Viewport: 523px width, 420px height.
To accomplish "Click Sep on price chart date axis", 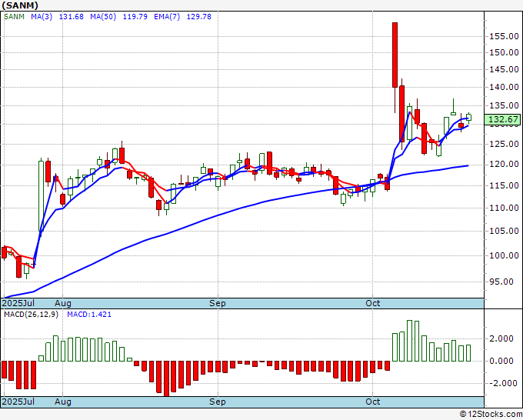I will click(x=218, y=304).
